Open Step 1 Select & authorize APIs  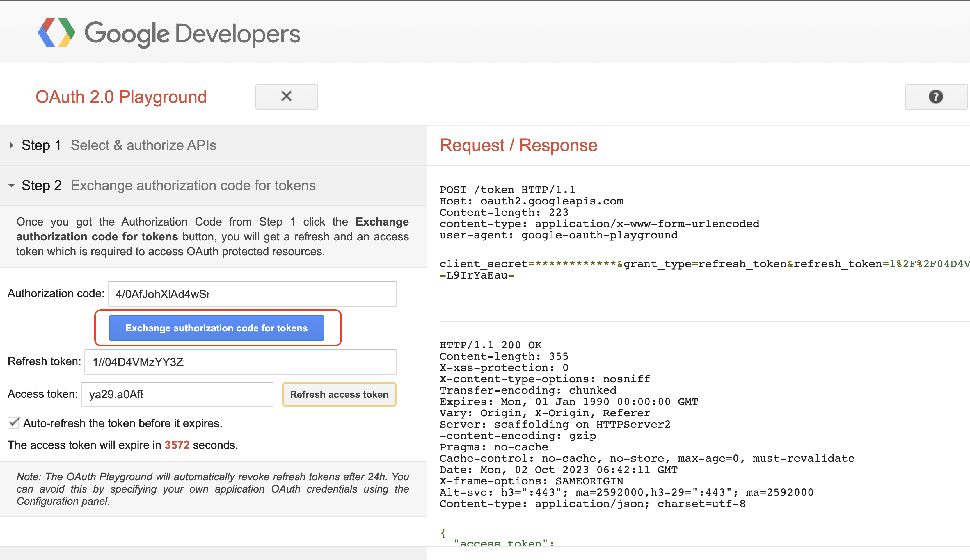pyautogui.click(x=143, y=145)
